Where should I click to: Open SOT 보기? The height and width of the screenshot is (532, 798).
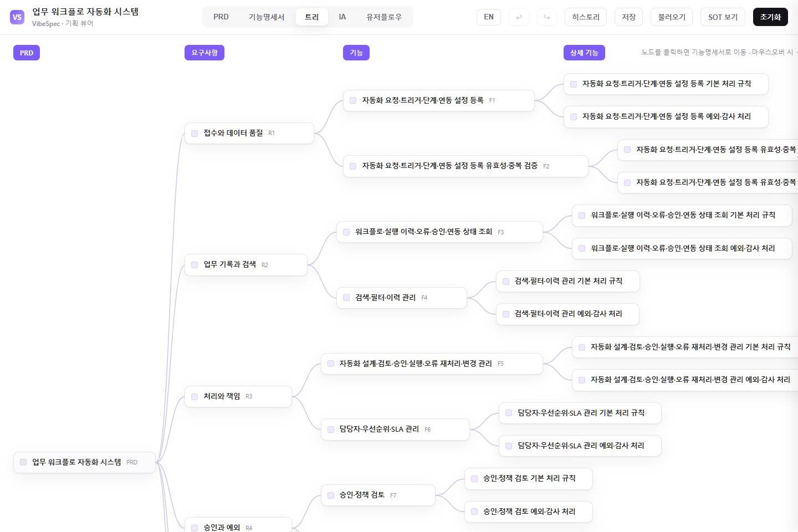[x=723, y=17]
